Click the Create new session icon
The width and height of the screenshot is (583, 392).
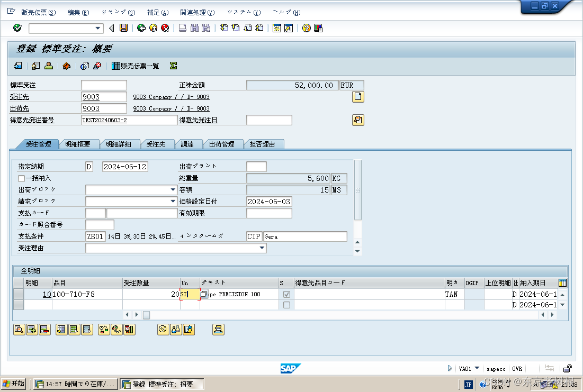(277, 28)
